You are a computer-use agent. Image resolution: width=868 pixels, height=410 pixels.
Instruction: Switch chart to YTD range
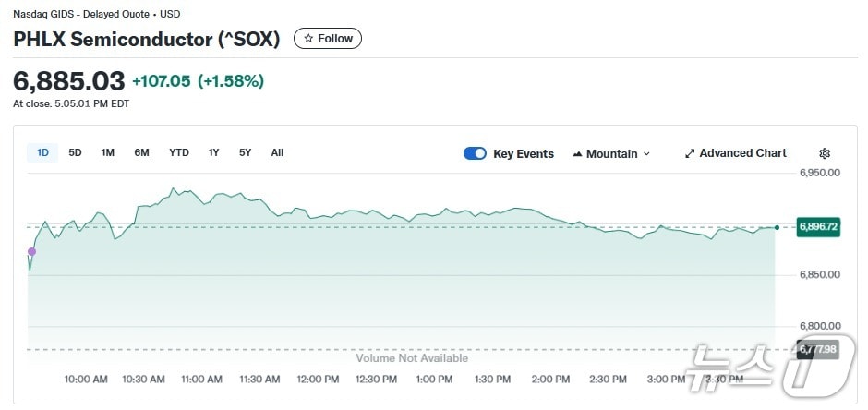click(179, 152)
